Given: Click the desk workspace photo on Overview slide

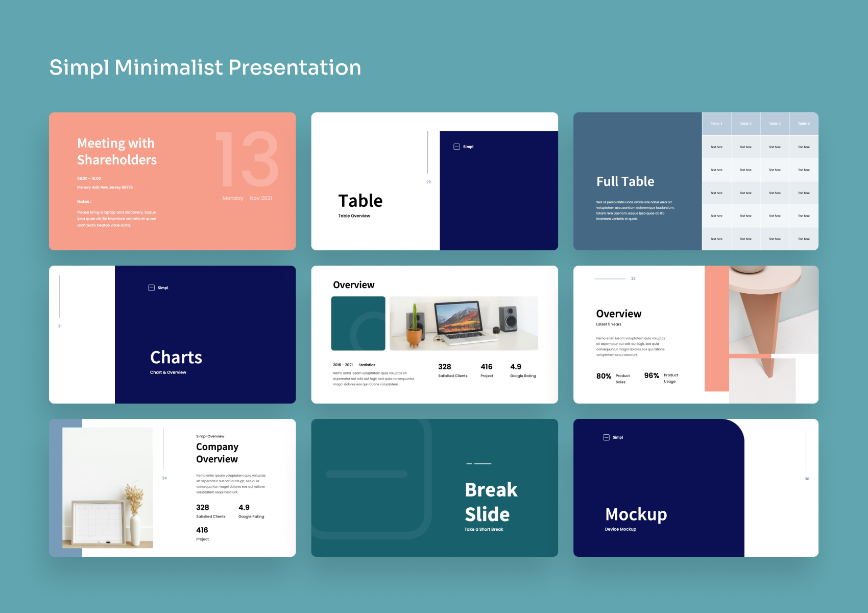Looking at the screenshot, I should click(x=463, y=323).
